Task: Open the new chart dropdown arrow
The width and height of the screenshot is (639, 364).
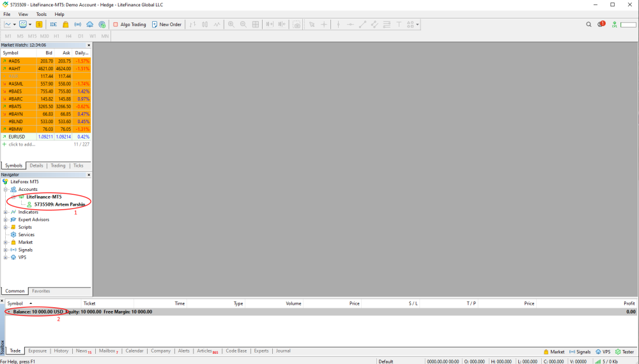Action: click(15, 24)
